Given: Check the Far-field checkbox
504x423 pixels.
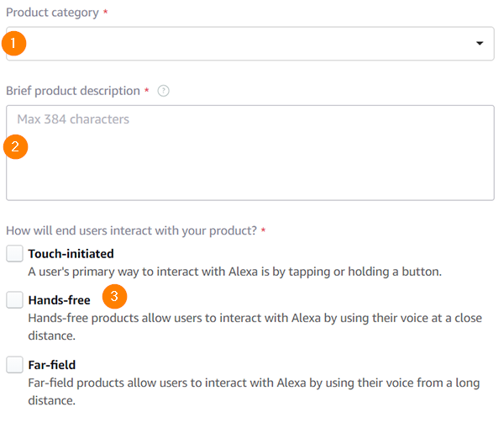Looking at the screenshot, I should [x=14, y=365].
